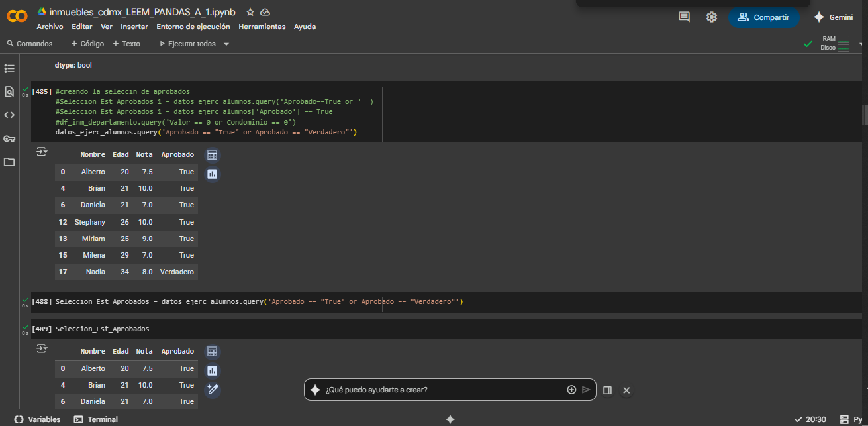Screen dimensions: 868x426
Task: Click the Nombre column header in first table
Action: coord(93,154)
